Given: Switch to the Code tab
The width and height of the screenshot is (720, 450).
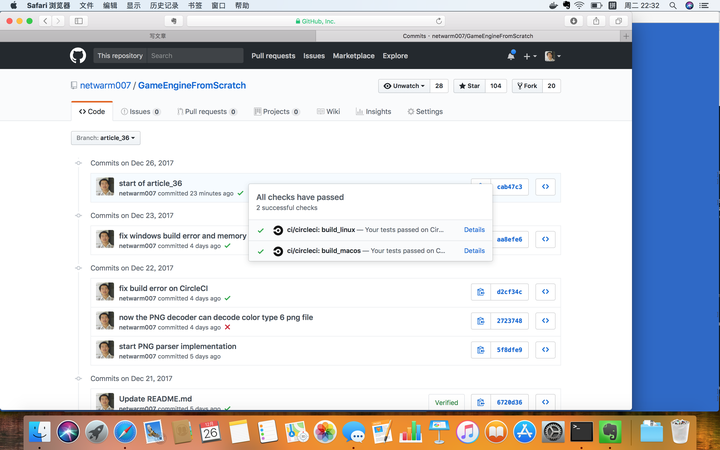Looking at the screenshot, I should coord(92,112).
